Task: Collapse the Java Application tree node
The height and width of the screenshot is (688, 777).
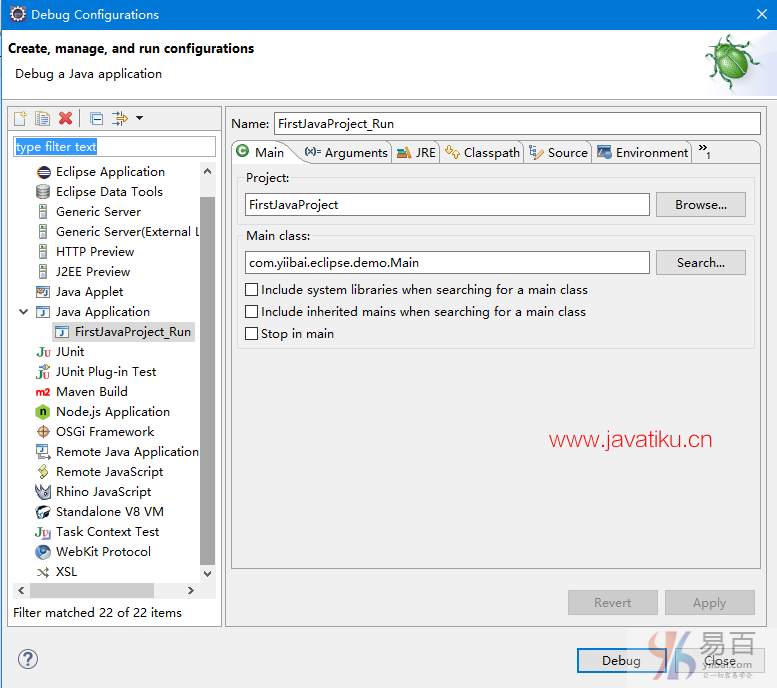Action: [x=23, y=312]
